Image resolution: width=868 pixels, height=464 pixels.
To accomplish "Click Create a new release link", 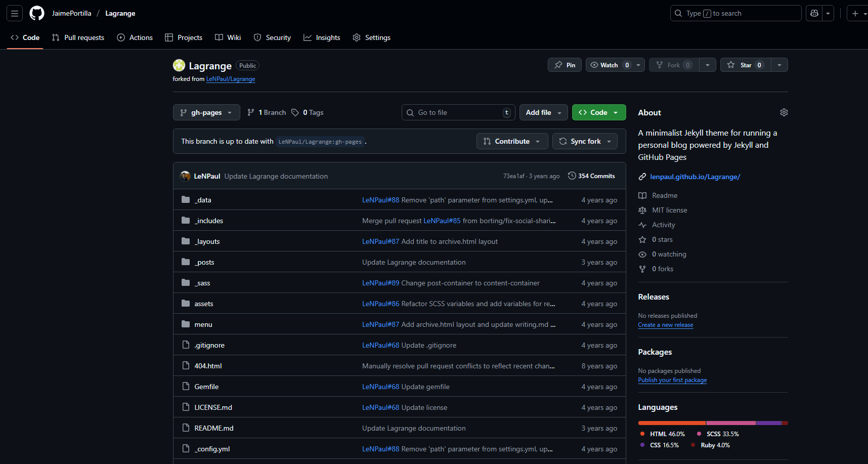I will click(x=665, y=325).
